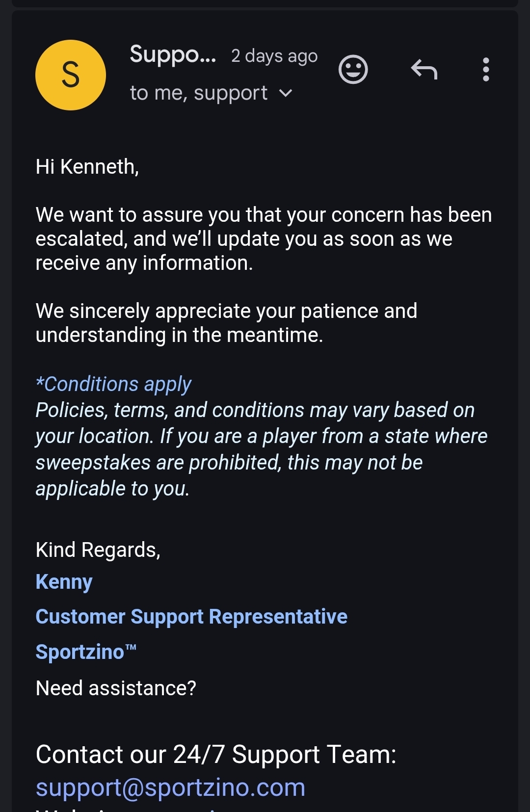The image size is (530, 812).
Task: Click the "Kenny" signature name link
Action: pos(64,582)
